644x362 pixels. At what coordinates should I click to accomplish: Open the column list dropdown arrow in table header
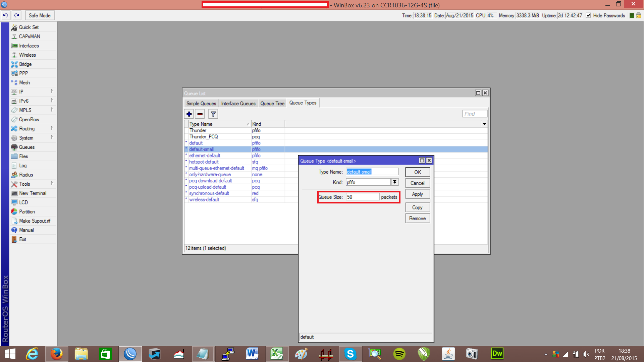484,124
